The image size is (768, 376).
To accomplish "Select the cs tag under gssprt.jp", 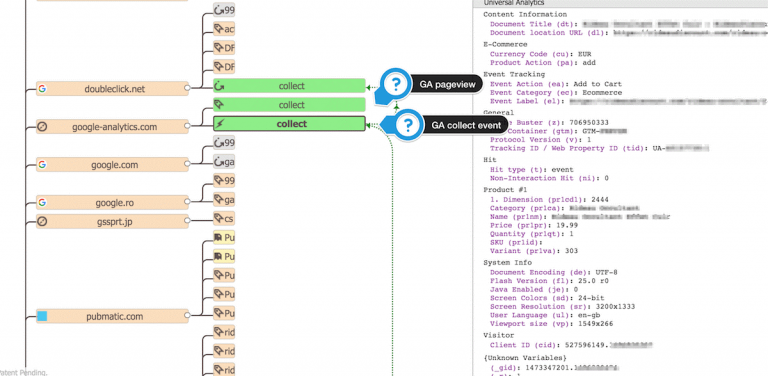I will click(224, 218).
